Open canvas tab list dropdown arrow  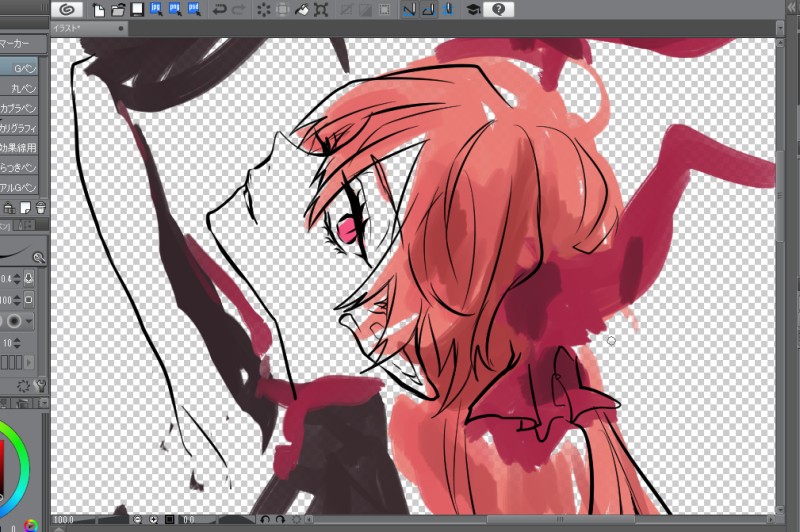[x=780, y=29]
